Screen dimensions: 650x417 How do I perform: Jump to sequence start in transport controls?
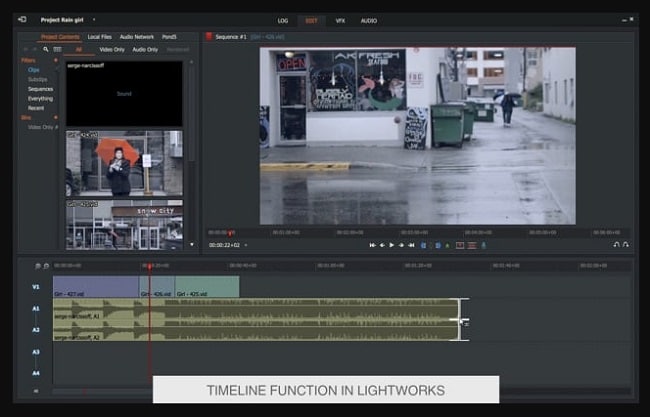pyautogui.click(x=372, y=245)
